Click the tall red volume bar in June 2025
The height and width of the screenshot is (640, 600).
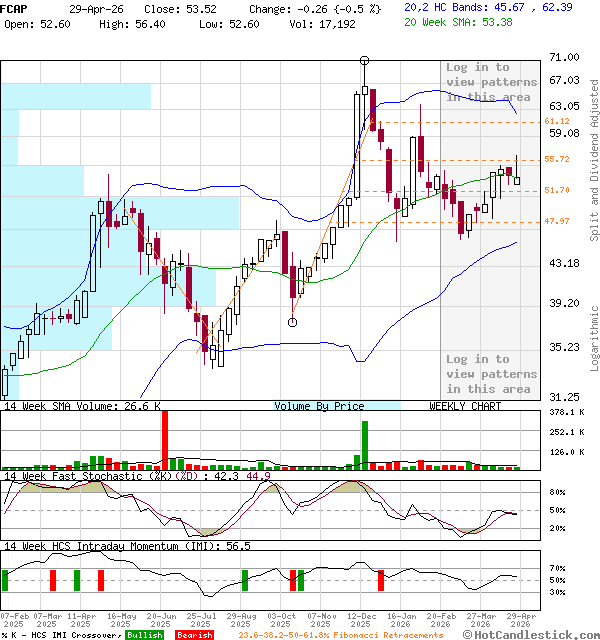(x=165, y=439)
